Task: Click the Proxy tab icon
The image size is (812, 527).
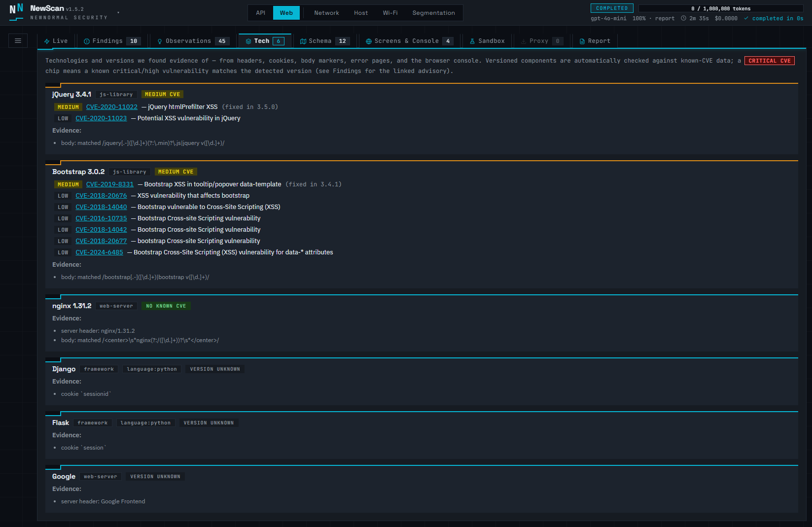Action: pos(524,41)
